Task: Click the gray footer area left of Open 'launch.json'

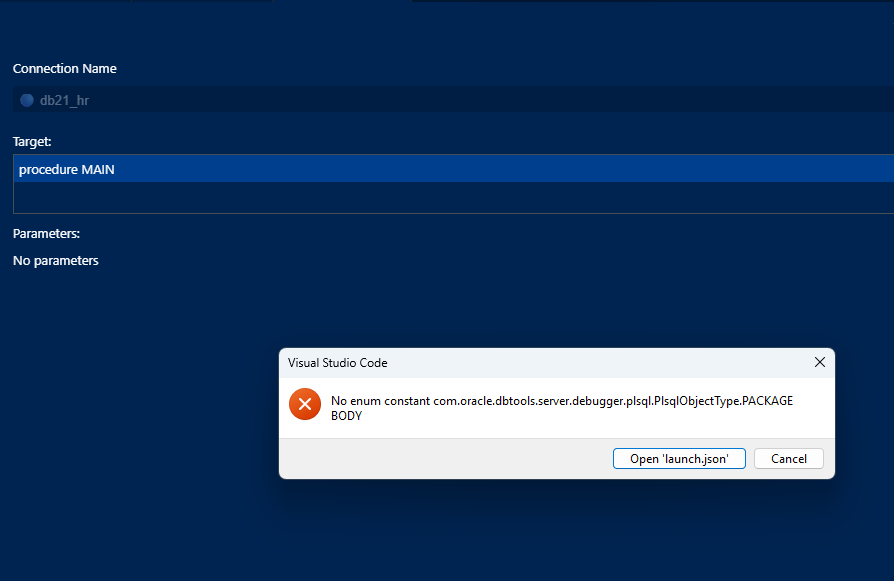Action: pos(440,458)
